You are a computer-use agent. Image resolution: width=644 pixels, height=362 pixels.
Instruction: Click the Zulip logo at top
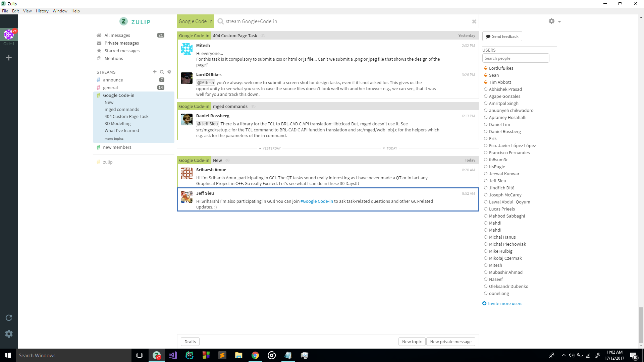[x=135, y=21]
